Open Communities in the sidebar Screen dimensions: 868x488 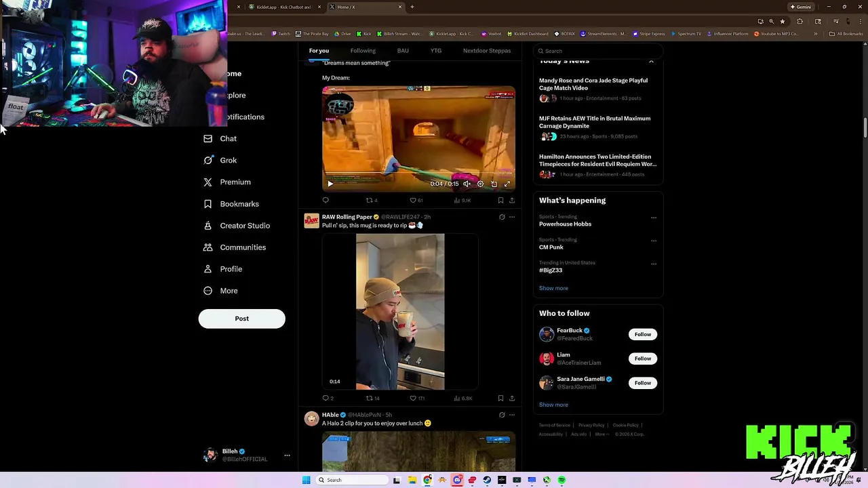point(235,247)
